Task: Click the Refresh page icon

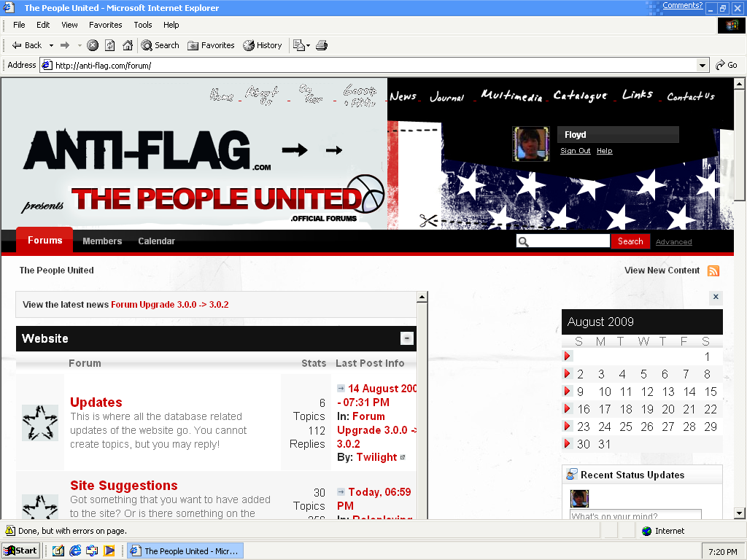Action: [x=110, y=45]
